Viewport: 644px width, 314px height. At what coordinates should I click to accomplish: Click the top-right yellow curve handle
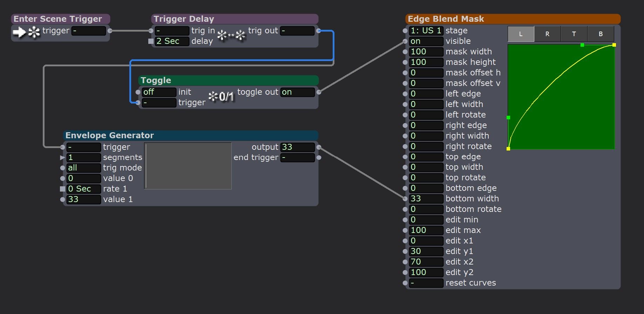click(614, 45)
